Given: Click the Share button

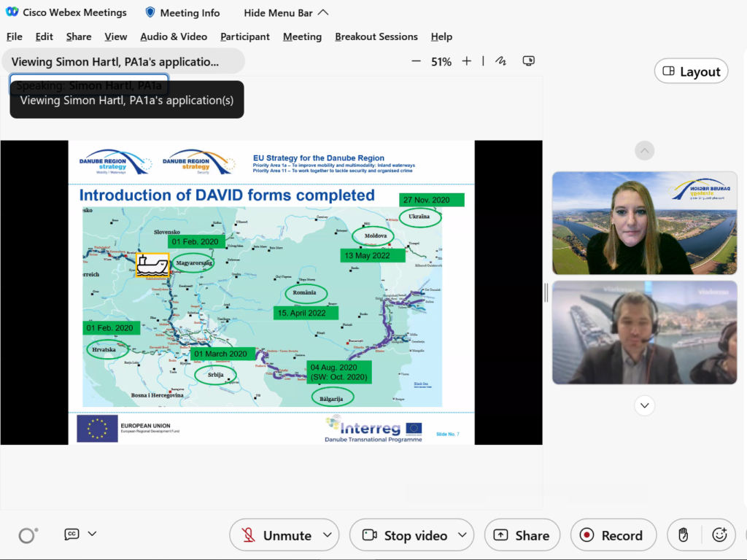Looking at the screenshot, I should (x=522, y=535).
